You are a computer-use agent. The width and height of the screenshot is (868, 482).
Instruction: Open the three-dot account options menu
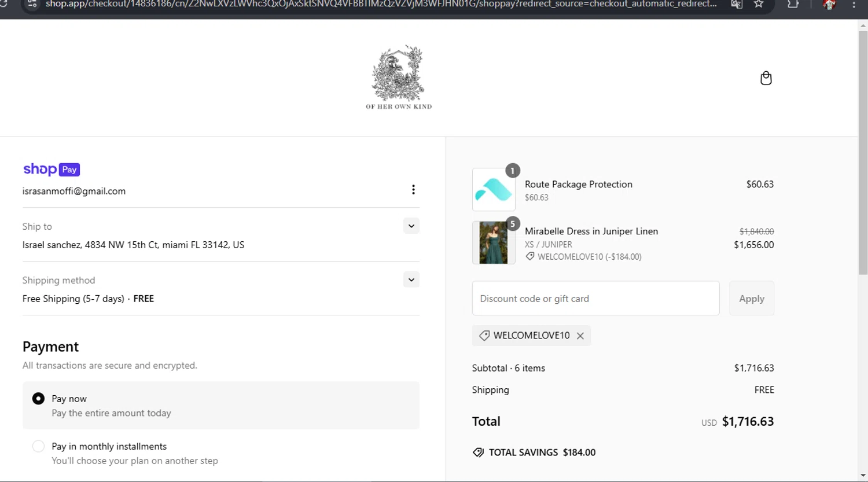[x=413, y=190]
